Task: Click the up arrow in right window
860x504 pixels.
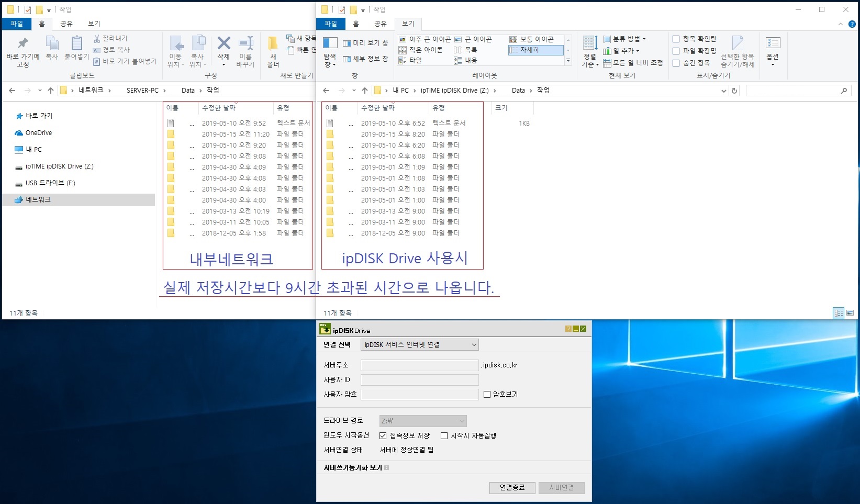Action: tap(365, 91)
